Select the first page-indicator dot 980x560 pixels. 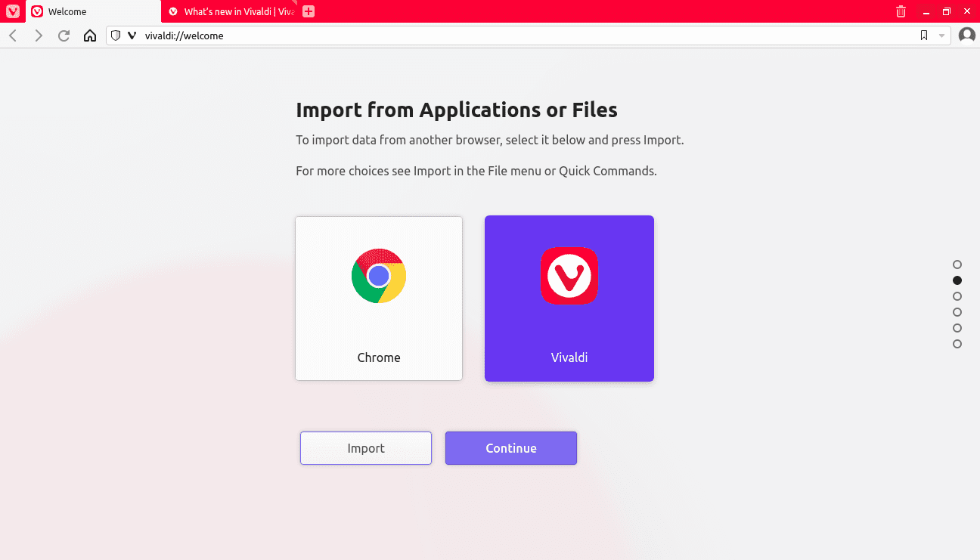(x=957, y=265)
